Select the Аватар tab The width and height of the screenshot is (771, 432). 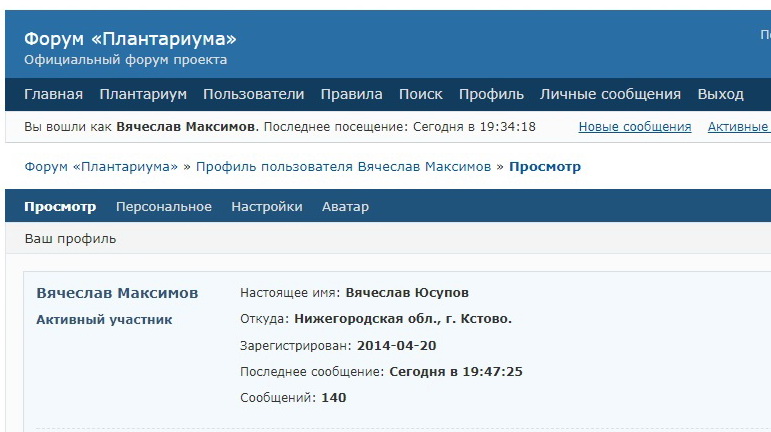pyautogui.click(x=345, y=207)
